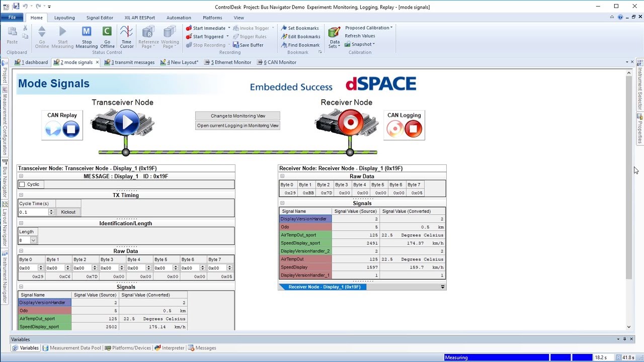The width and height of the screenshot is (644, 362).
Task: Open the Bus Navigator side panel
Action: (5, 178)
